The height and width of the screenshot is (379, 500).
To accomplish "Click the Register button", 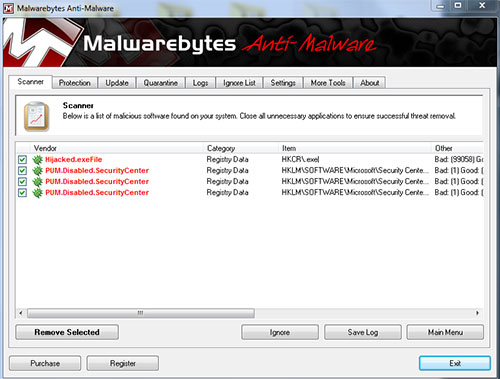I will coord(123,363).
